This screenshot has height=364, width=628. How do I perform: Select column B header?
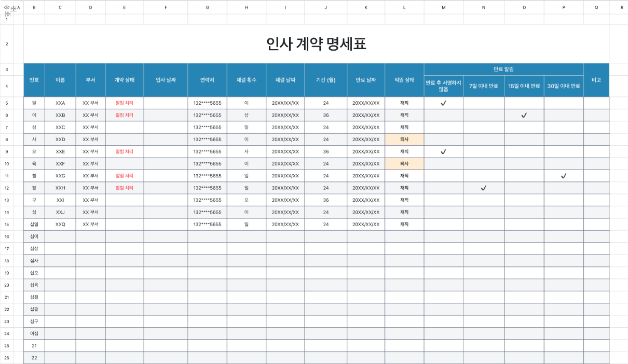34,7
